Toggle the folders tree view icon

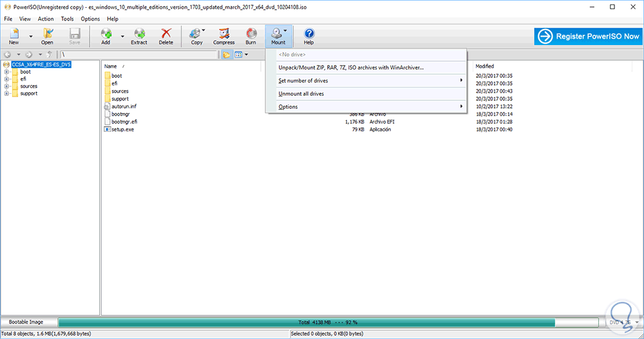point(226,55)
